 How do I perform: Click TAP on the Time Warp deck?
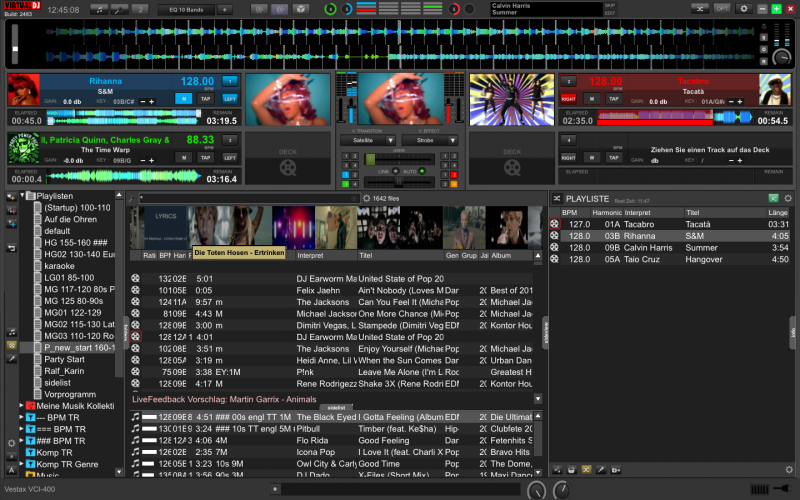click(x=206, y=158)
